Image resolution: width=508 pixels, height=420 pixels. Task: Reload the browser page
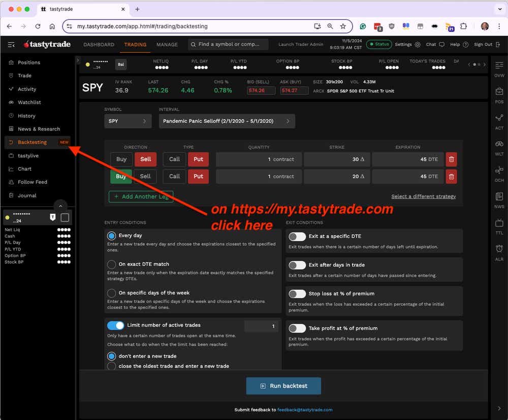click(38, 26)
